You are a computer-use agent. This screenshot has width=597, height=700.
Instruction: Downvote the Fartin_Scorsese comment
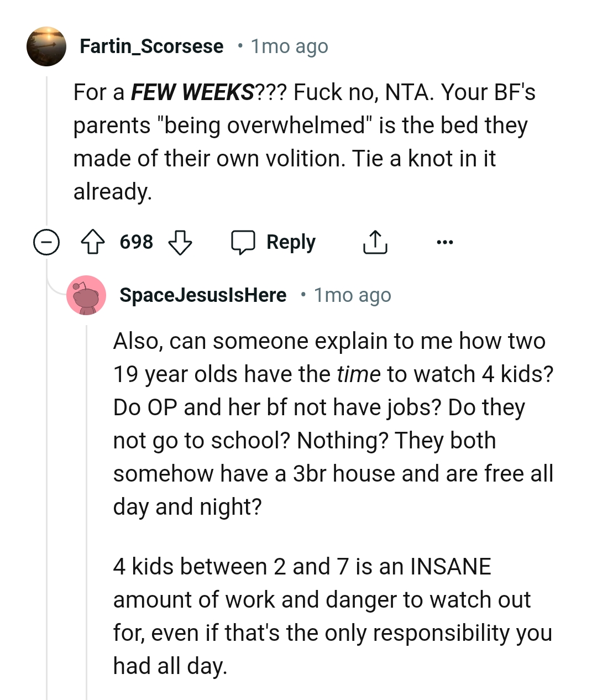click(180, 242)
